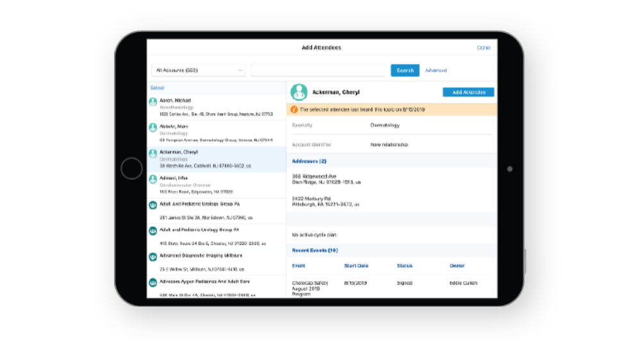This screenshot has height=340, width=644.
Task: Sort events by Start Date column
Action: tap(355, 265)
